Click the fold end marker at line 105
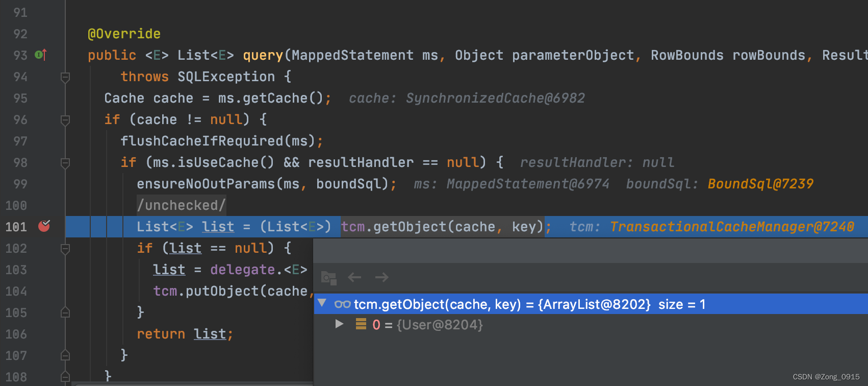The image size is (868, 386). pyautogui.click(x=65, y=312)
